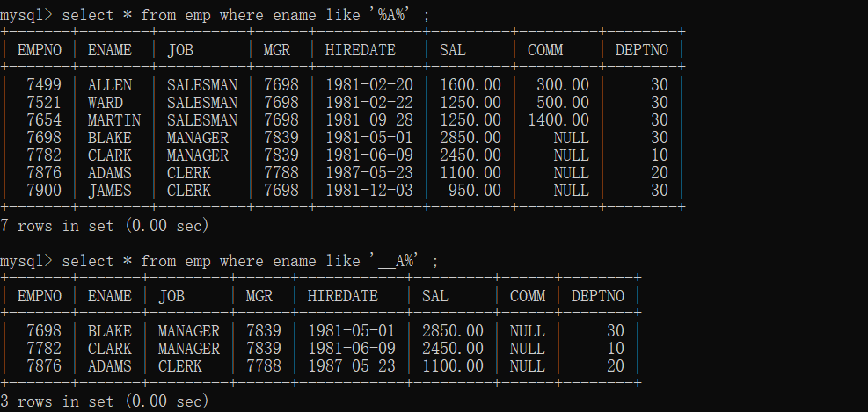The height and width of the screenshot is (412, 868).
Task: Click the first query line containing '%A%'
Action: point(215,15)
